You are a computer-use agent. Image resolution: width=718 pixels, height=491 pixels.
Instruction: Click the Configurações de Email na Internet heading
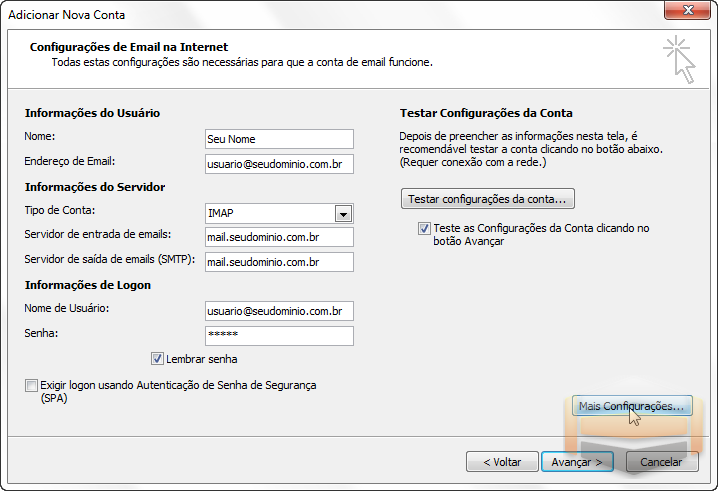[x=129, y=47]
